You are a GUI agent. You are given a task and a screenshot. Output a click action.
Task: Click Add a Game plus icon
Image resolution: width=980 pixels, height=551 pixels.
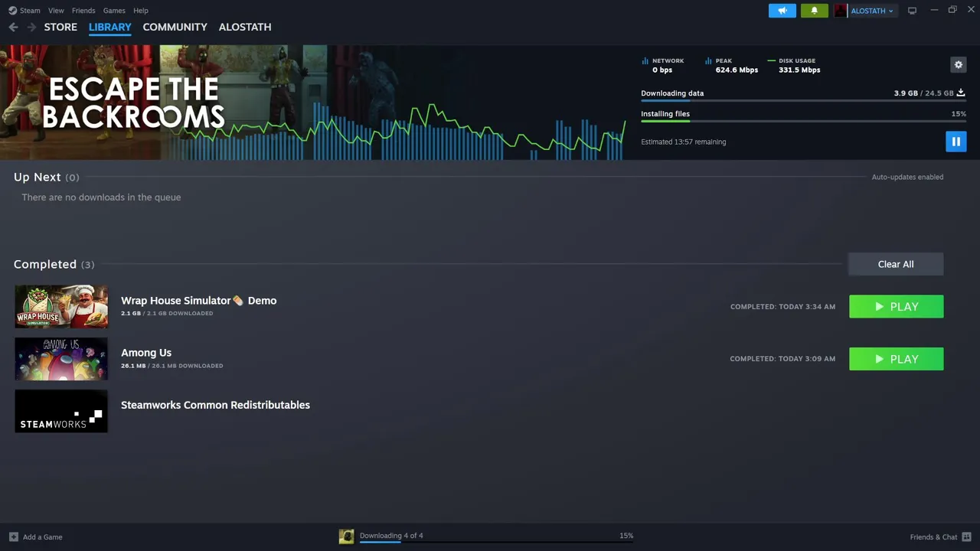pos(13,536)
